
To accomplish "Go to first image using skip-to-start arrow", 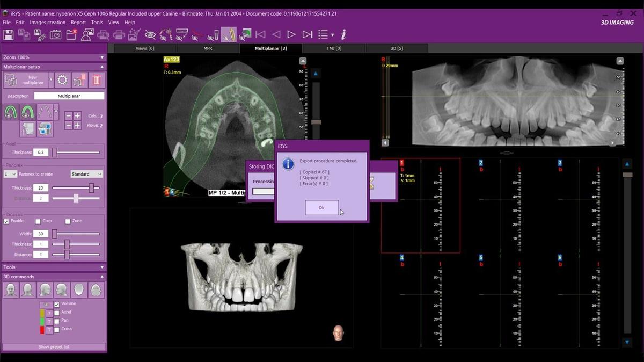I will pos(260,34).
